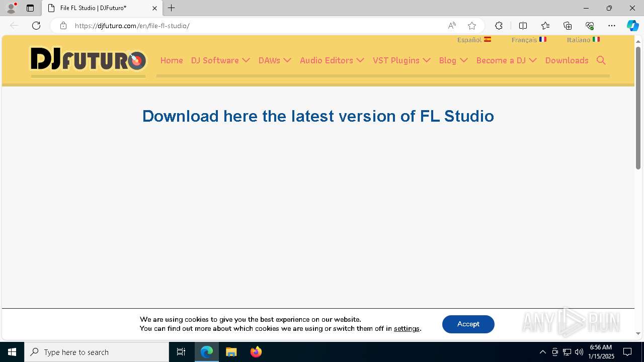Viewport: 644px width, 362px height.
Task: Open Read aloud icon in address bar
Action: click(x=452, y=26)
